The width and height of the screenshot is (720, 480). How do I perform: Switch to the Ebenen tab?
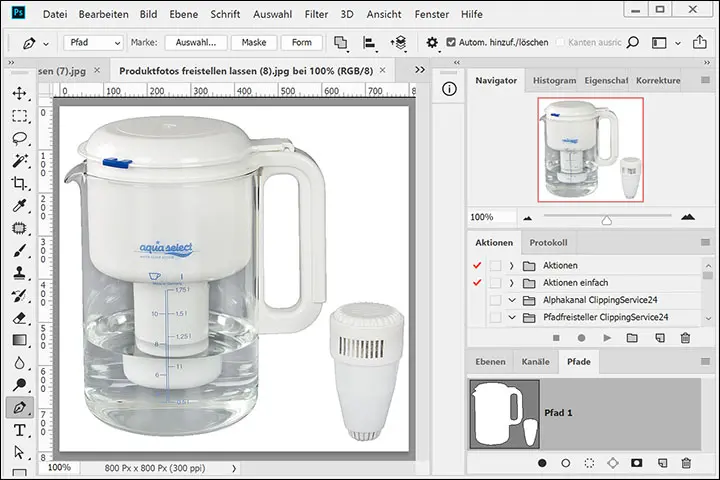(490, 361)
